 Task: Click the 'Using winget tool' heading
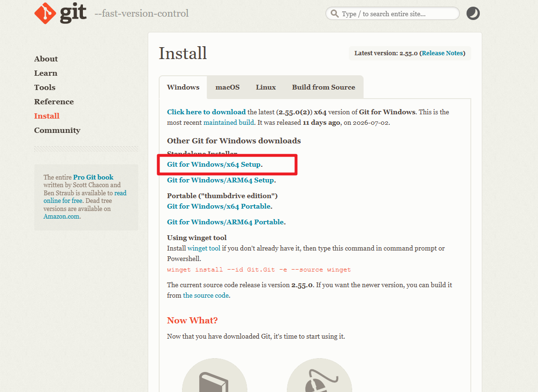pos(197,238)
